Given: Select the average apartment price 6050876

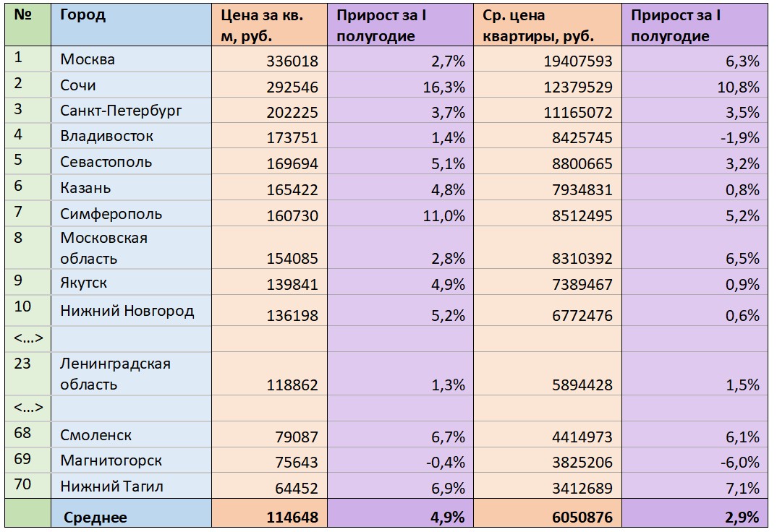Looking at the screenshot, I should (x=548, y=513).
